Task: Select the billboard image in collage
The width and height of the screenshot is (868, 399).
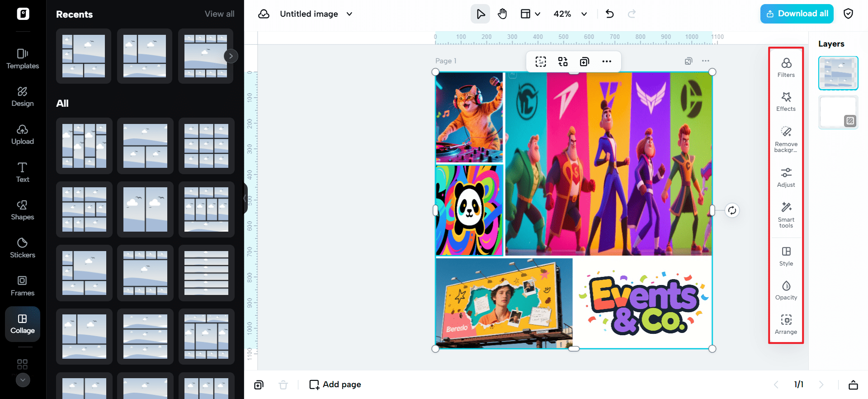Action: (x=504, y=303)
